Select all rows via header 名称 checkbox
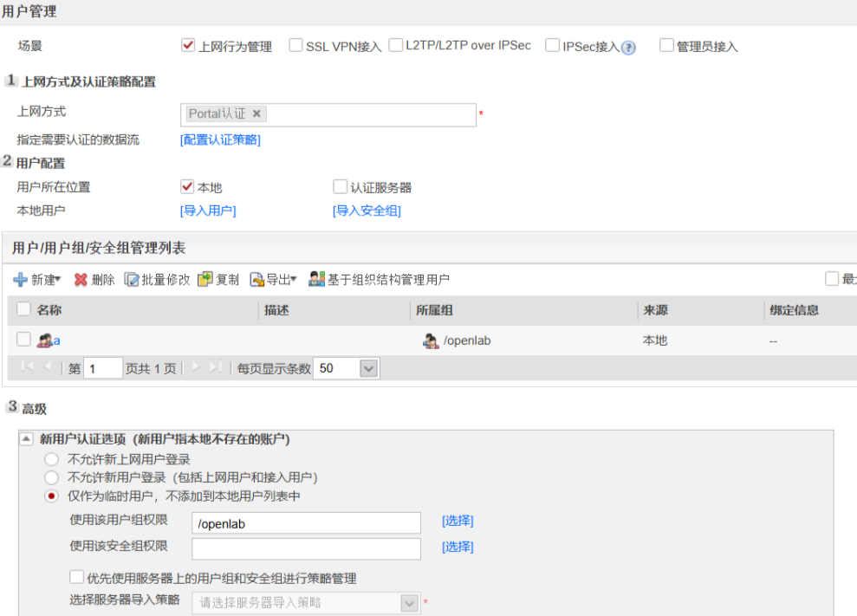This screenshot has width=857, height=616. click(x=23, y=309)
